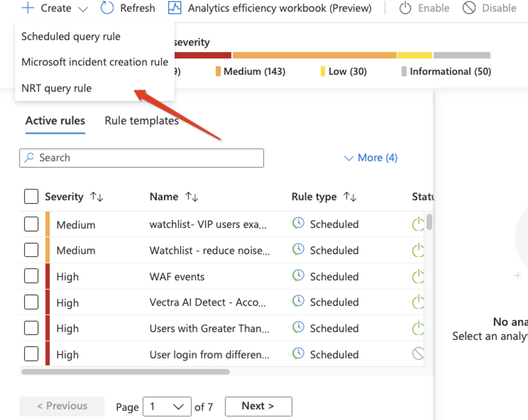This screenshot has height=420, width=528.
Task: Switch to the Rule templates tab
Action: click(x=141, y=120)
